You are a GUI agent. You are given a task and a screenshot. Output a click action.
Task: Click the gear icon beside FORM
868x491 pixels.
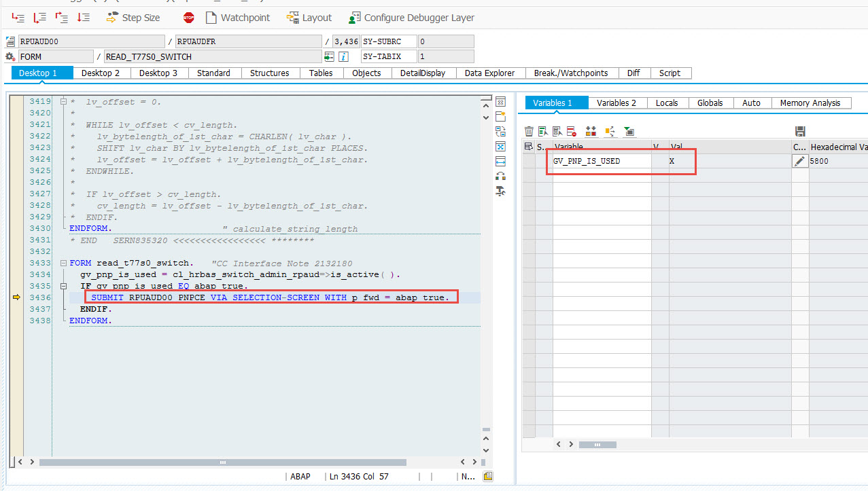tap(10, 56)
